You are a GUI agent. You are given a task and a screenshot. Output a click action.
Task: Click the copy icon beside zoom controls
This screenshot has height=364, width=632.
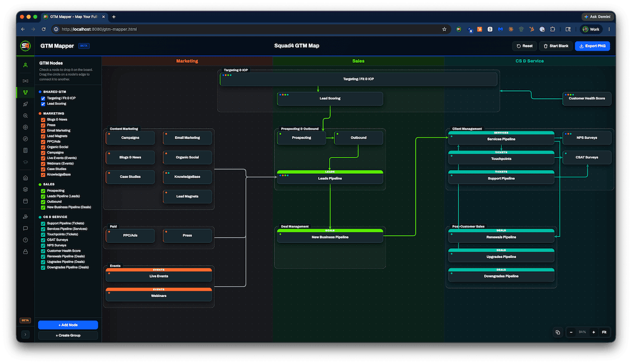pyautogui.click(x=557, y=332)
